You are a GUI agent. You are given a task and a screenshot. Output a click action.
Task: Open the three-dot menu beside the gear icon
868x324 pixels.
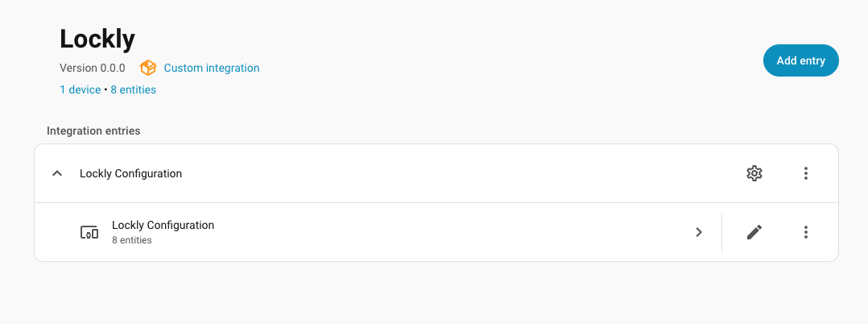pyautogui.click(x=805, y=173)
